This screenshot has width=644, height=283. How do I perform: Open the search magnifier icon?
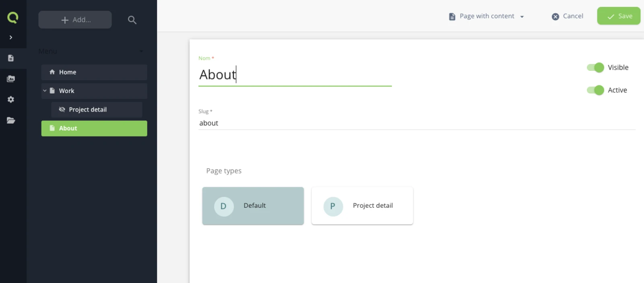tap(132, 20)
